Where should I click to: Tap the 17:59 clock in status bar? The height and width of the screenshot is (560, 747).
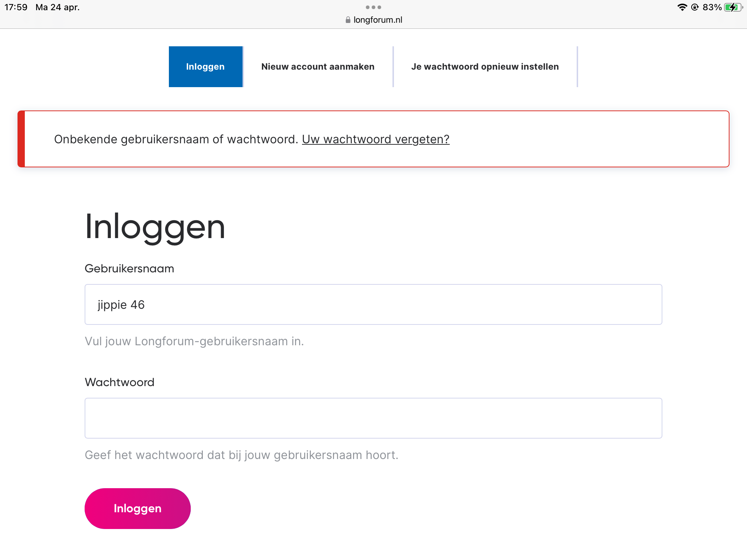pos(16,7)
